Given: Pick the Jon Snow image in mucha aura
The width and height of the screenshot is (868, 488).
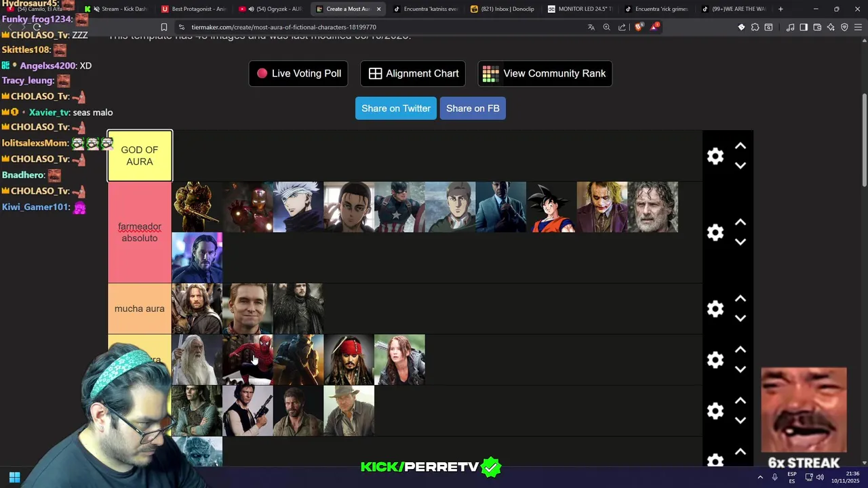Looking at the screenshot, I should [x=298, y=308].
